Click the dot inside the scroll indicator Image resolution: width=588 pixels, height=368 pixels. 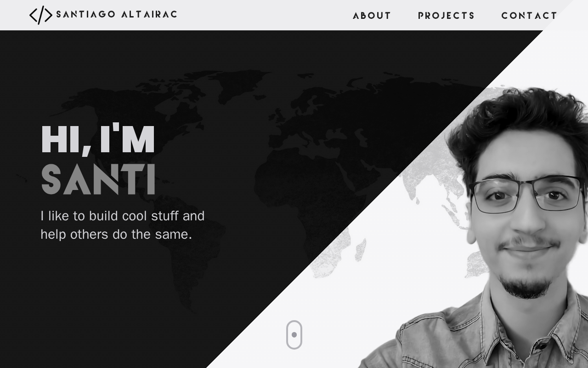tap(294, 335)
